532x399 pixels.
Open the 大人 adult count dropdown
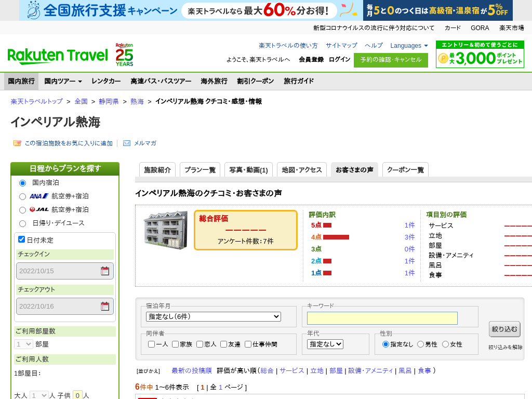tap(38, 395)
